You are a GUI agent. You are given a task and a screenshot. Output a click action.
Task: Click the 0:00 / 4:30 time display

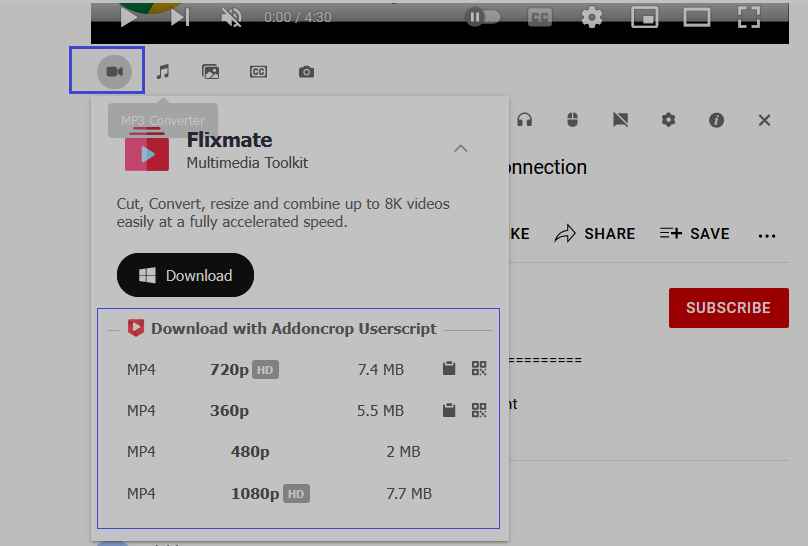point(297,17)
